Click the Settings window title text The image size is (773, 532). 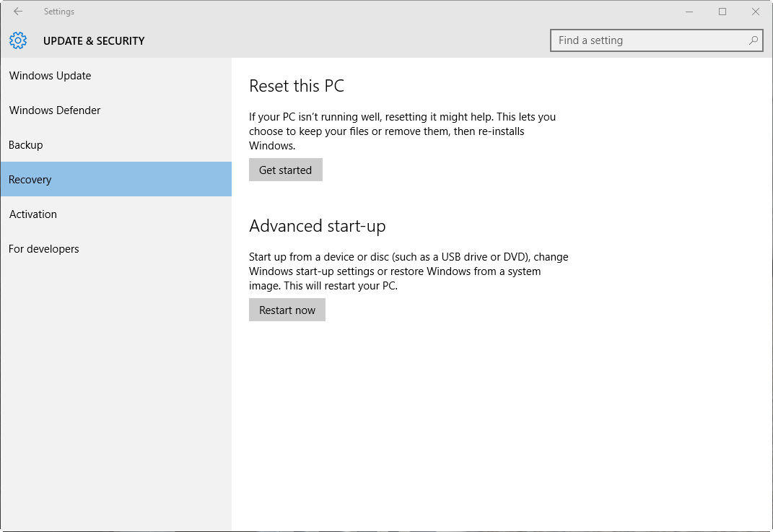(x=58, y=12)
